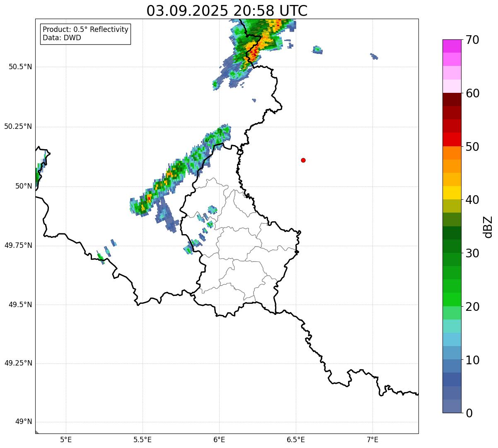Click the 50°N latitude label
Image resolution: width=498 pixels, height=448 pixels.
tap(24, 186)
